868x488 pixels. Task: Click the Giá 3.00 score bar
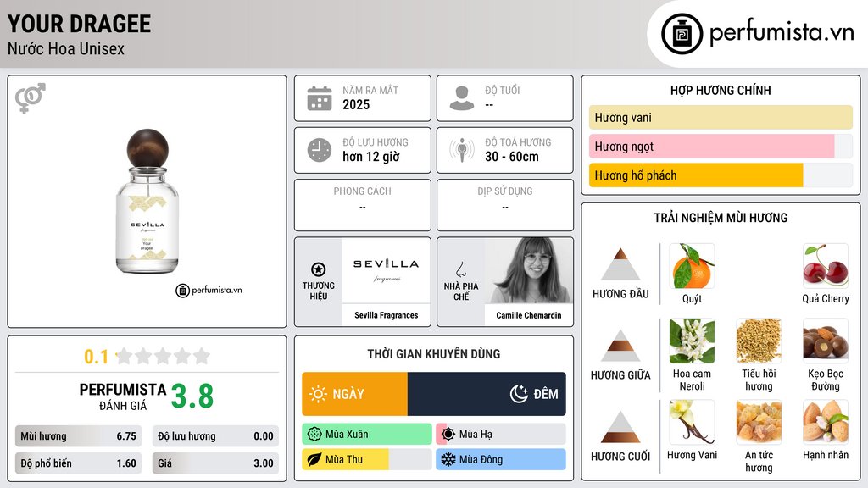215,463
